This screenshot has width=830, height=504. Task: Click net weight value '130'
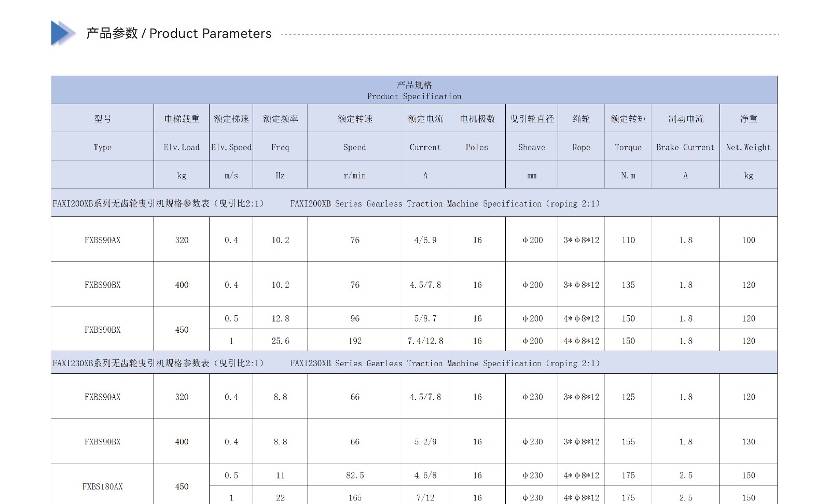[749, 442]
